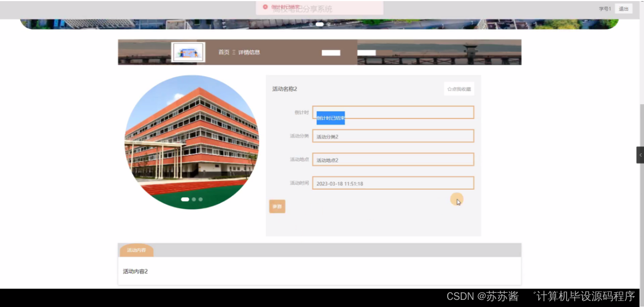Image resolution: width=644 pixels, height=307 pixels.
Task: Switch to the third carousel dot on image
Action: [x=201, y=200]
